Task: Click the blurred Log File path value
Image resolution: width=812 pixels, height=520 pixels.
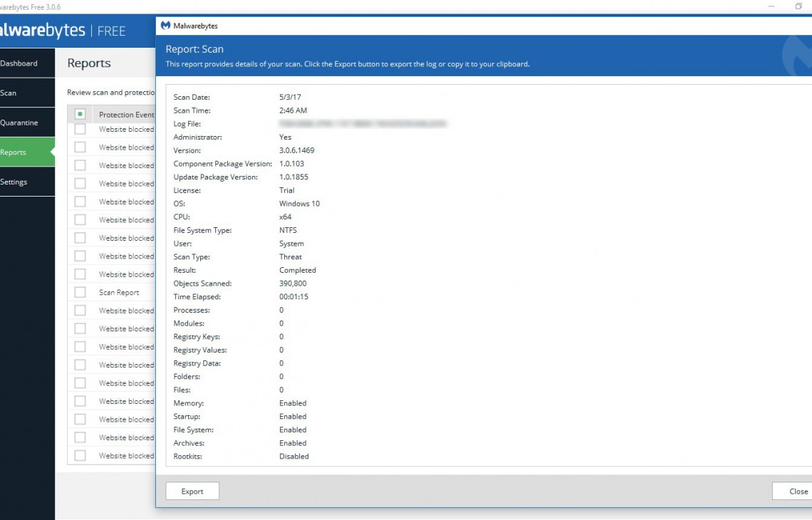Action: [x=363, y=124]
